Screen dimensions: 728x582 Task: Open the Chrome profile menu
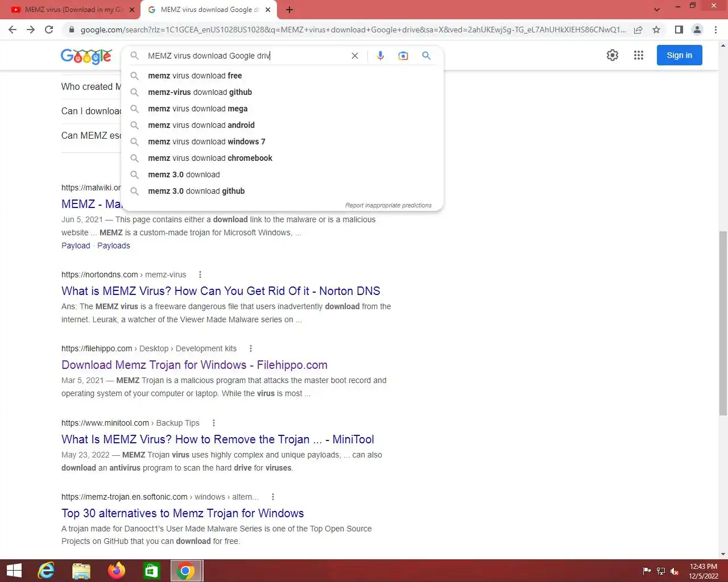(697, 30)
